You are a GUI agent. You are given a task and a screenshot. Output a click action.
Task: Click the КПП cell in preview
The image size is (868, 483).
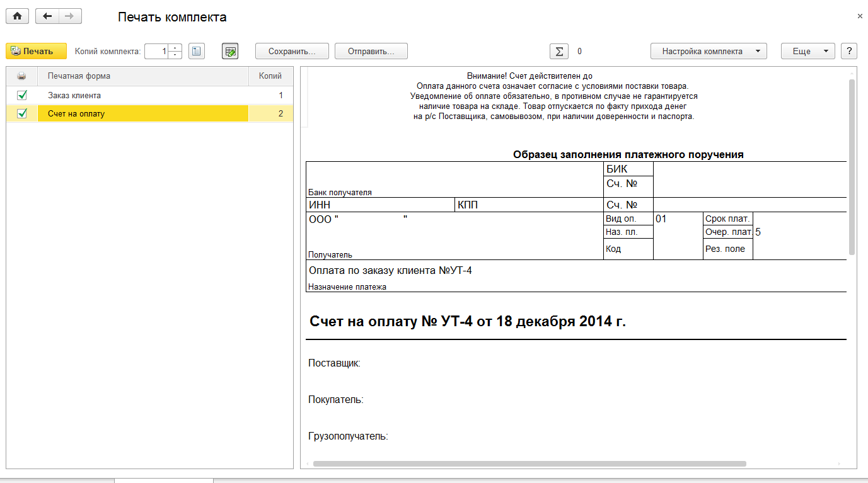click(x=528, y=205)
